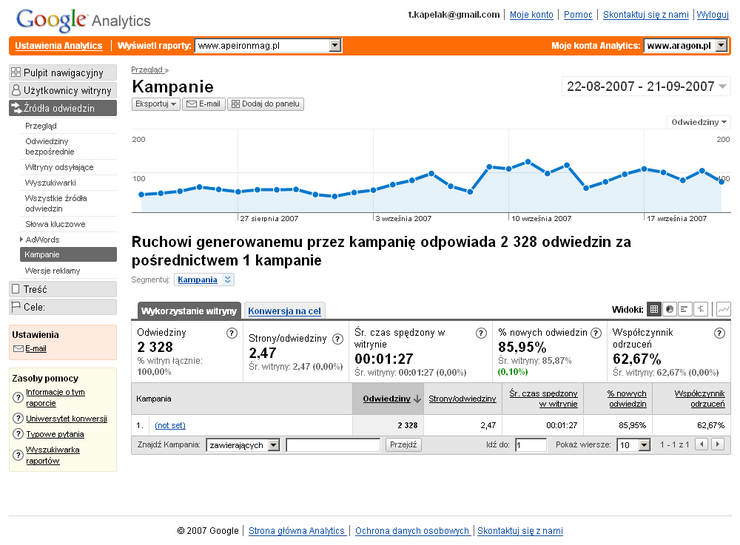Switch to the Konwersja na cel tab
This screenshot has width=740, height=545.
285,311
